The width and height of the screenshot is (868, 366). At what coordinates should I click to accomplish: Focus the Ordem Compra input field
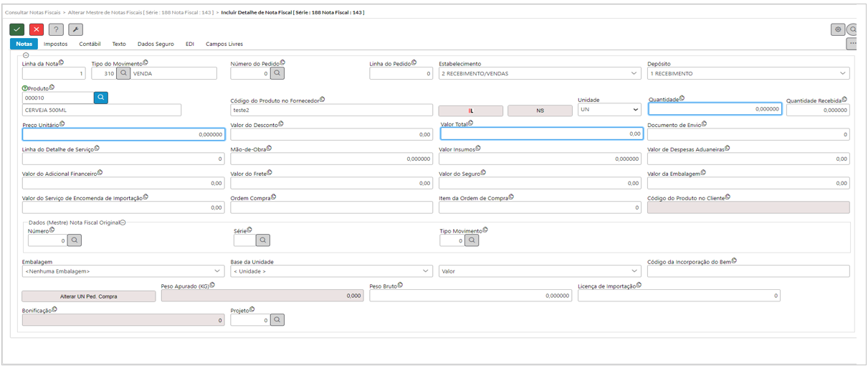pyautogui.click(x=331, y=207)
